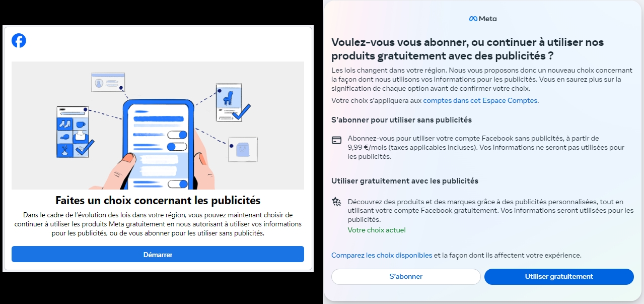
Task: Open the Comparez les choix disponibles link
Action: point(382,255)
